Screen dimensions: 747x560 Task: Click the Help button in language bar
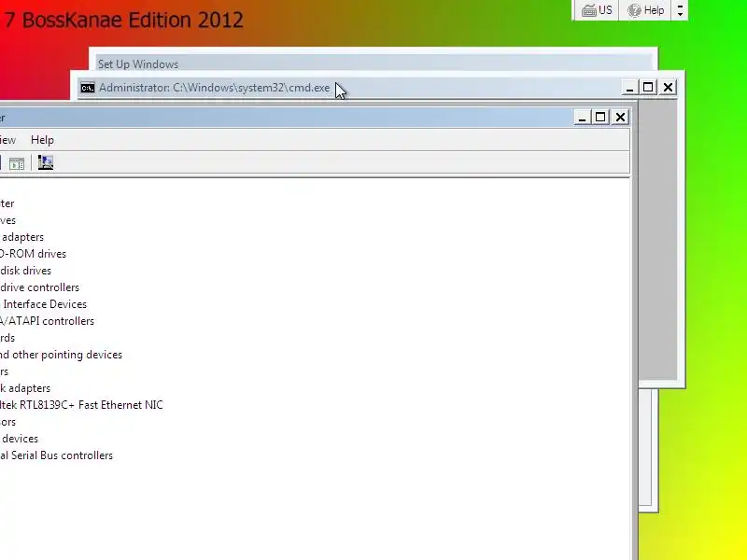coord(645,10)
